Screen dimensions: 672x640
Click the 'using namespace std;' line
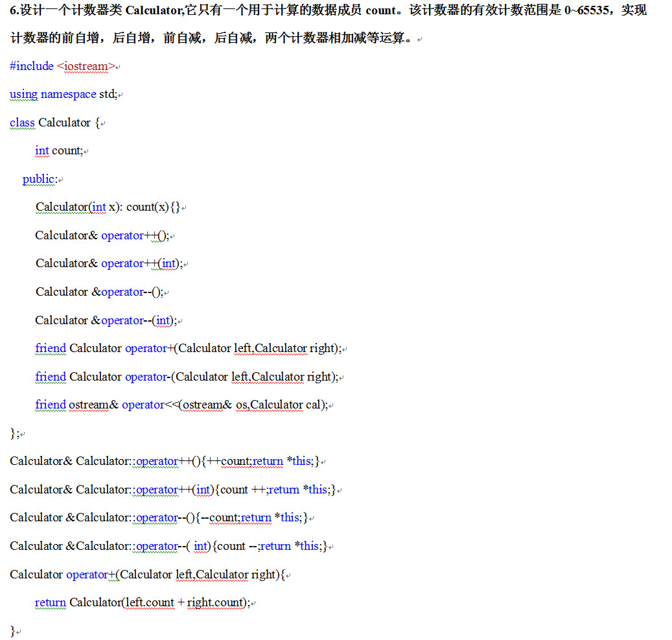click(63, 94)
